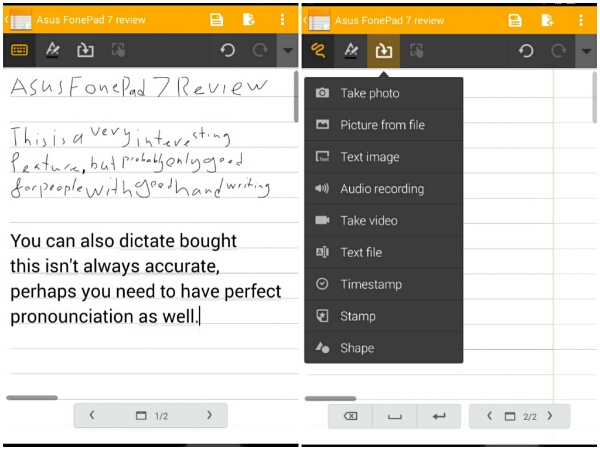This screenshot has width=600, height=450.
Task: Select Text image option
Action: (384, 157)
